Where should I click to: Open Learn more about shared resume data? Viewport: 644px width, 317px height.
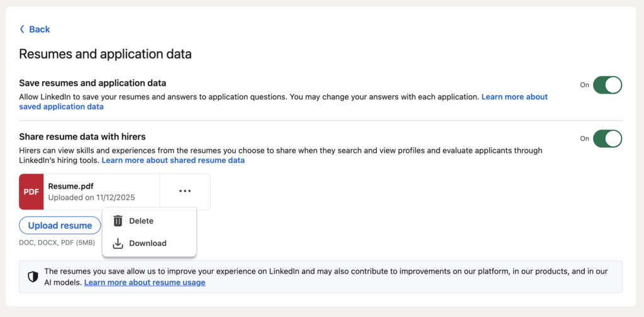(x=173, y=160)
